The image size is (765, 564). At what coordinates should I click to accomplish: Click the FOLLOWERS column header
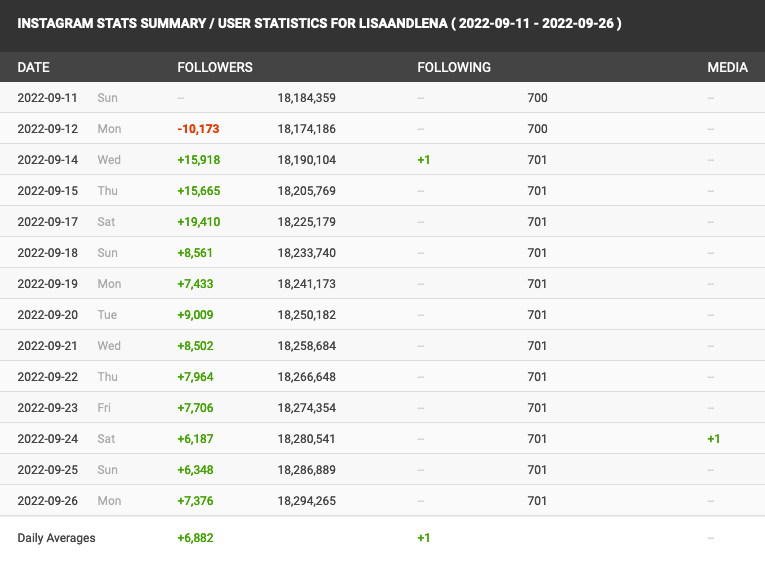coord(215,67)
